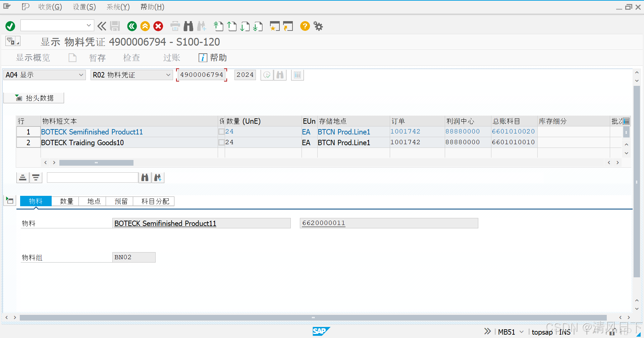Click the red Cancel icon

pyautogui.click(x=158, y=26)
